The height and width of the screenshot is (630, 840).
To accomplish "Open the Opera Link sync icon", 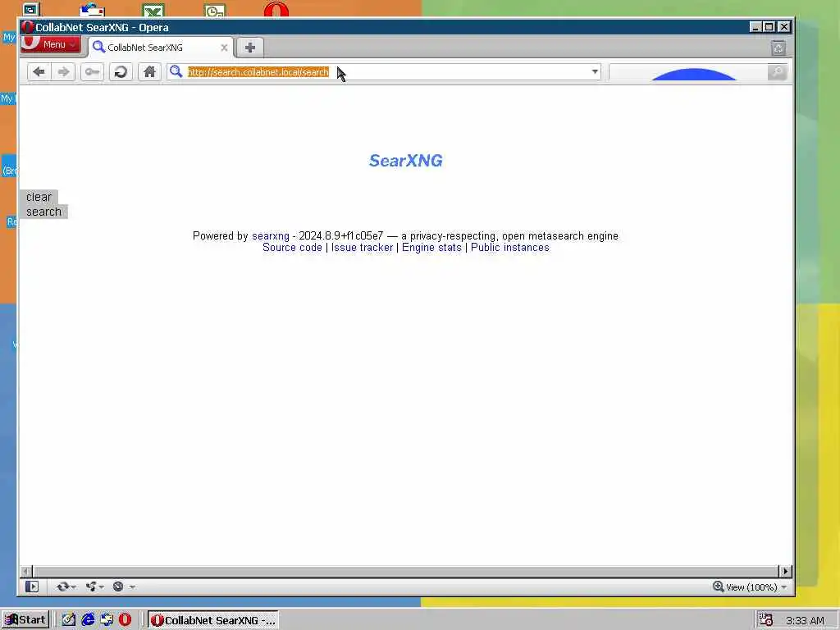I will pos(62,587).
